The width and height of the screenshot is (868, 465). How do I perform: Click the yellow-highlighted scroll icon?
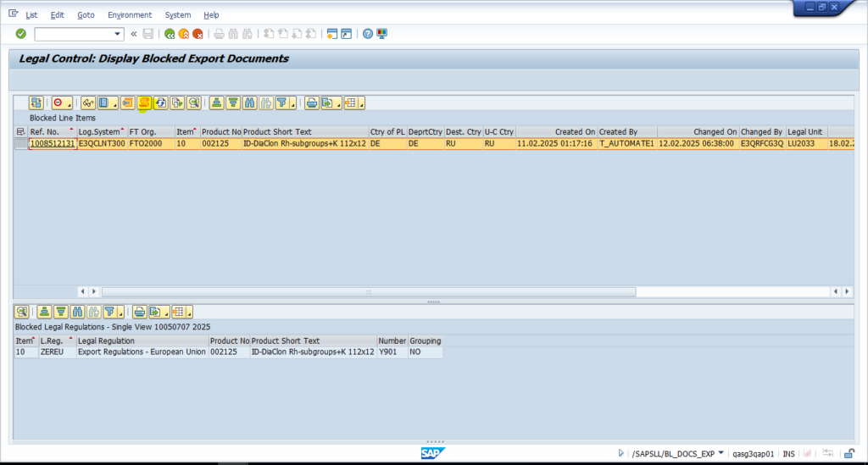(144, 102)
